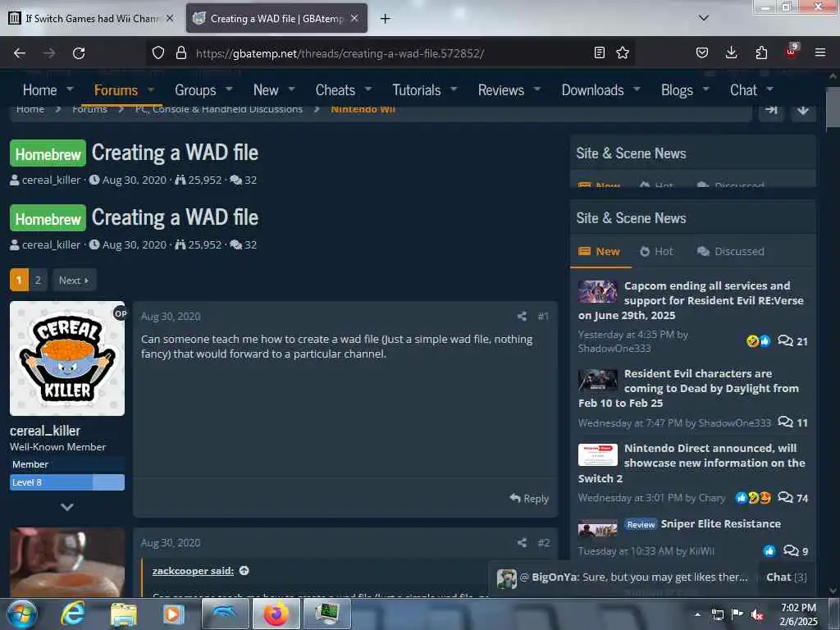Click the down-arrow icon in breadcrumb bar
Screen dimensions: 840x630
point(802,110)
